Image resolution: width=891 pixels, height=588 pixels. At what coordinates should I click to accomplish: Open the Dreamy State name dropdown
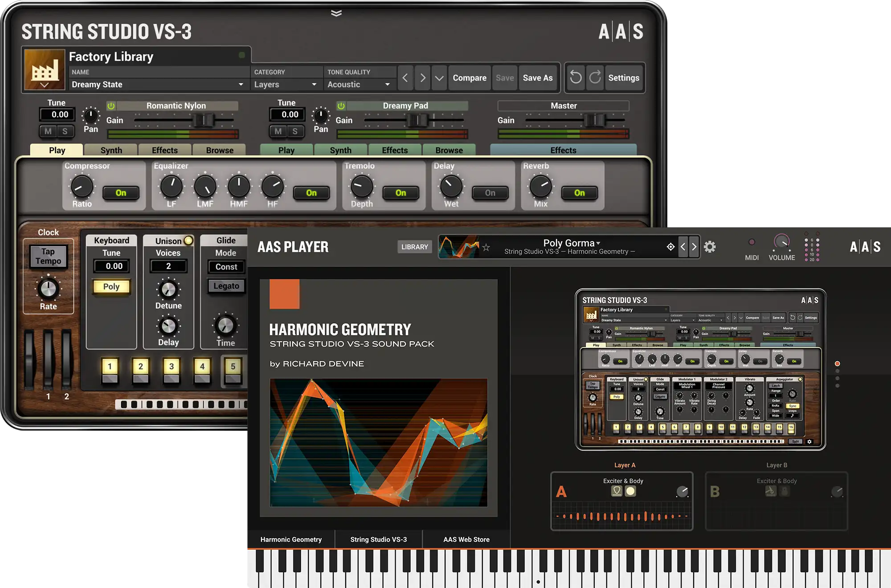point(158,84)
